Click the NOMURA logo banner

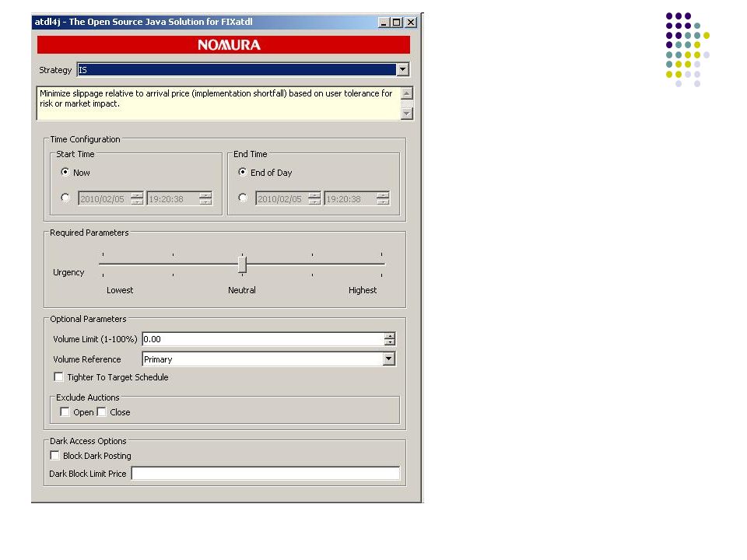click(223, 45)
